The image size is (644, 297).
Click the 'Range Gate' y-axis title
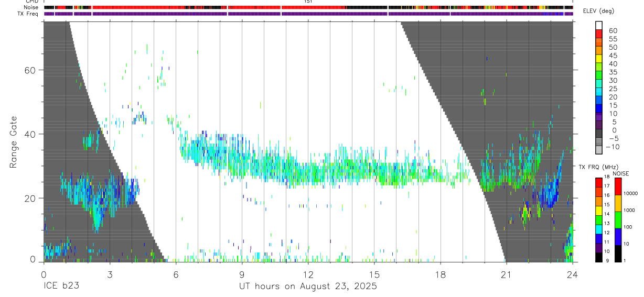(x=14, y=141)
